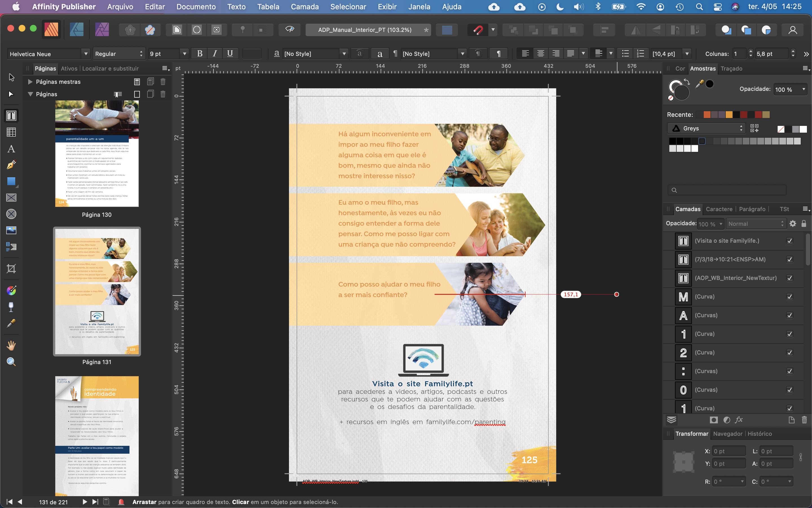Activate the Frame Text tool
Screen dimensions: 812x508
click(x=11, y=116)
